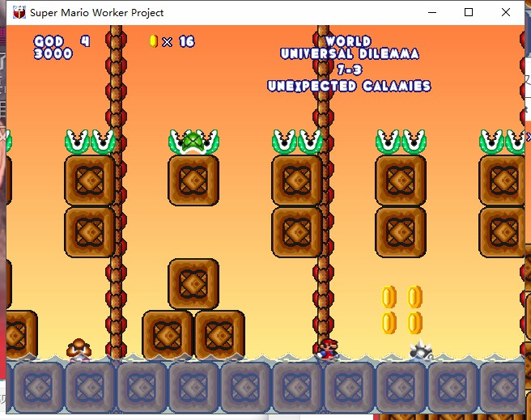
Task: Click the brown block stacked atop the two-block base
Action: 193,284
